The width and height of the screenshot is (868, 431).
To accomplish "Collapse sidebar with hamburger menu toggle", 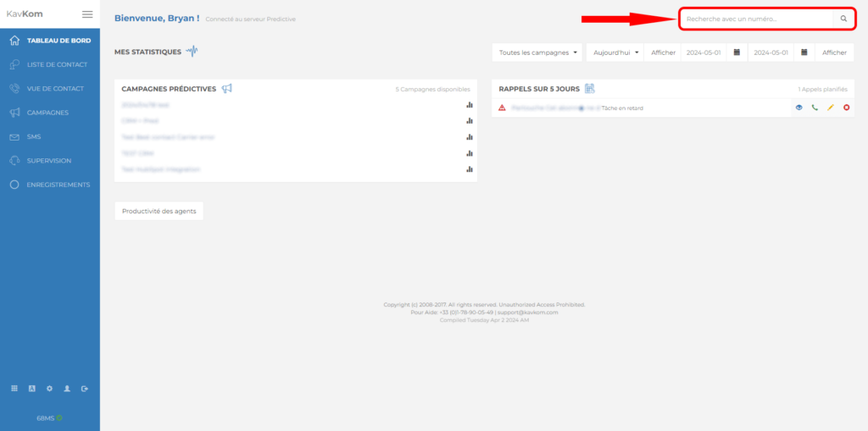I will click(x=87, y=14).
